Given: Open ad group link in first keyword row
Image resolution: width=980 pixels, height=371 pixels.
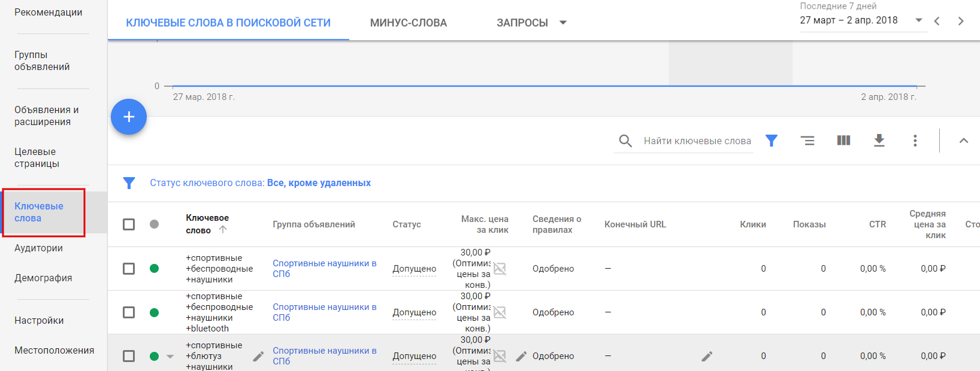Looking at the screenshot, I should (325, 269).
